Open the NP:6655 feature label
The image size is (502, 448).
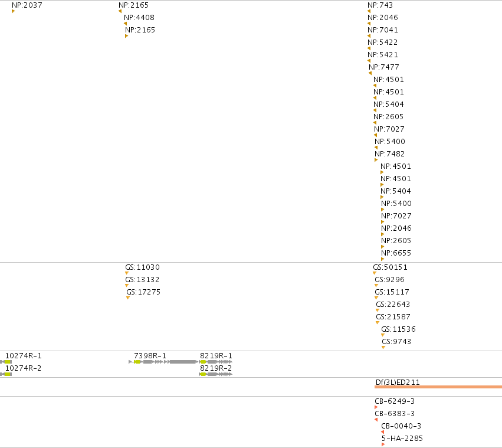(396, 253)
